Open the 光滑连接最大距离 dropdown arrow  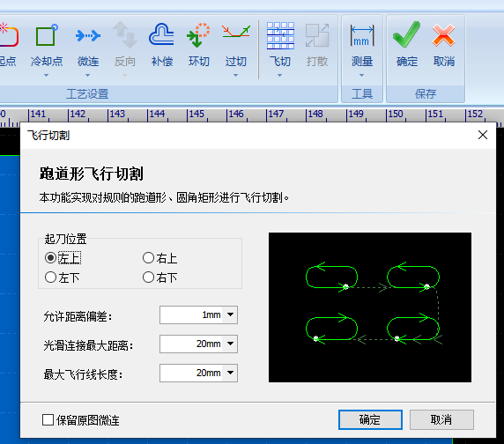coord(230,344)
